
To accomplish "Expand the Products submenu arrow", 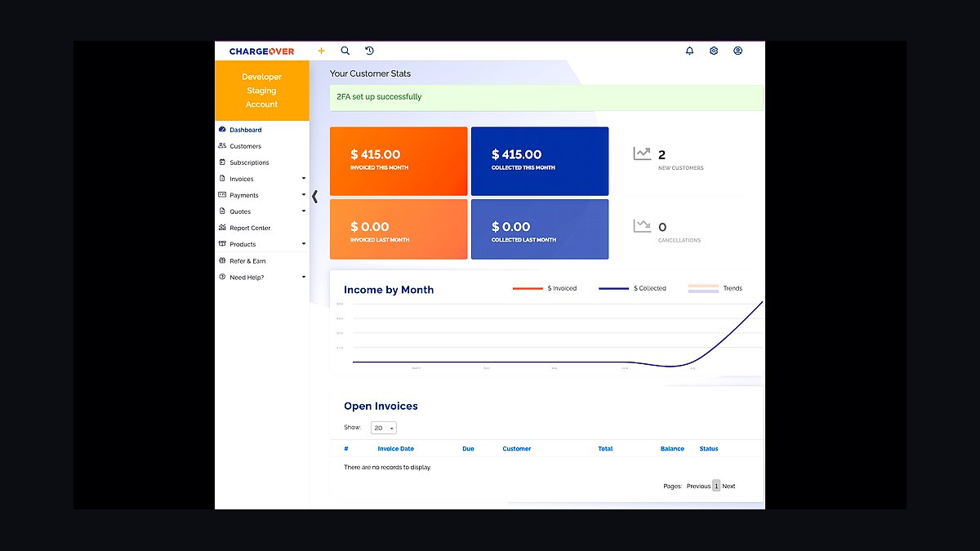I will 304,244.
